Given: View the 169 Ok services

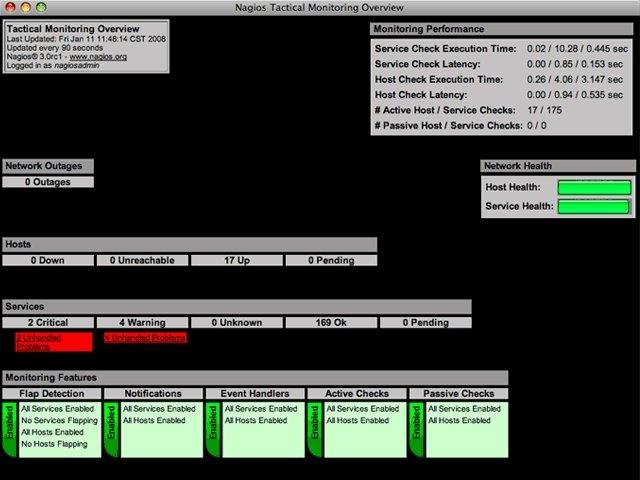Looking at the screenshot, I should tap(331, 322).
